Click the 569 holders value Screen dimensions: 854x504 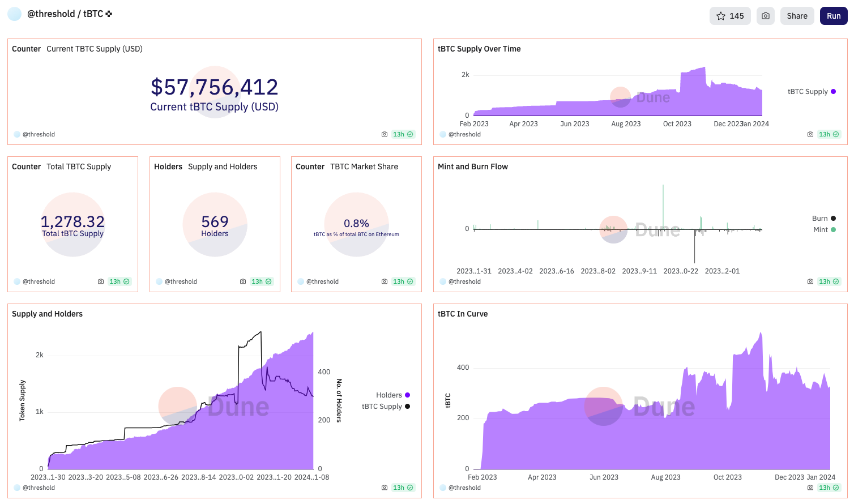(x=215, y=221)
